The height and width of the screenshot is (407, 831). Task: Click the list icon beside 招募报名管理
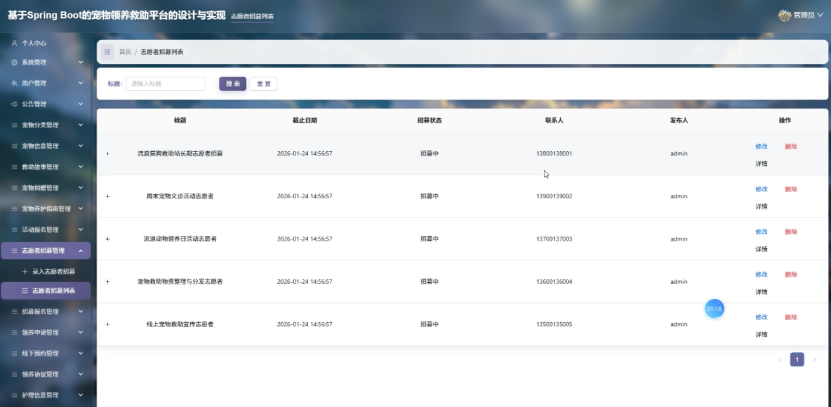click(x=14, y=312)
